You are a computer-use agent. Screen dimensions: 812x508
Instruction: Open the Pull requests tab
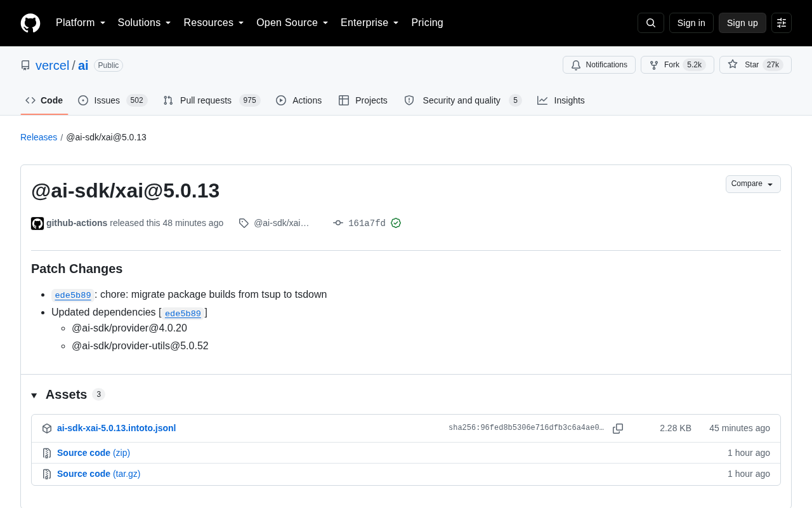pos(211,100)
